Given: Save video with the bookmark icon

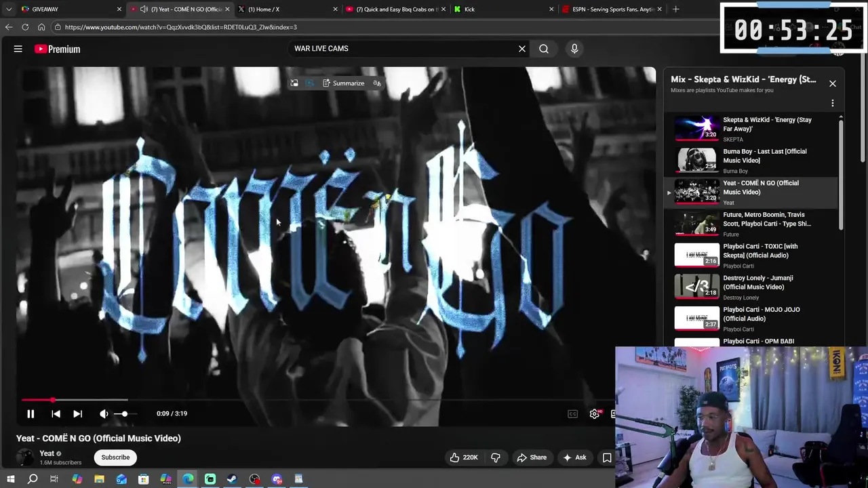Looking at the screenshot, I should point(607,457).
